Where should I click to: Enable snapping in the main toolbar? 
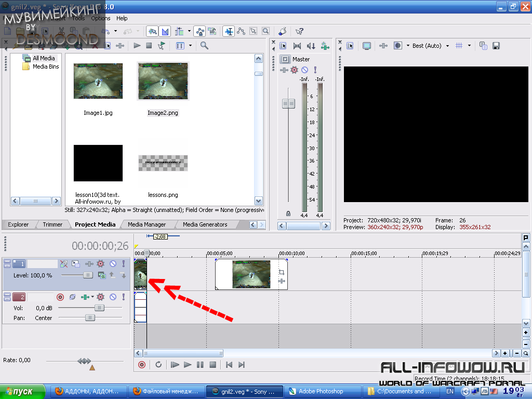pyautogui.click(x=152, y=32)
